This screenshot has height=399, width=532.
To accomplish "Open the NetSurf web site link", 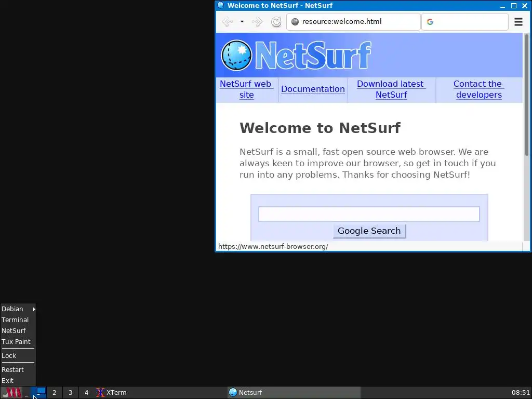I will (246, 89).
